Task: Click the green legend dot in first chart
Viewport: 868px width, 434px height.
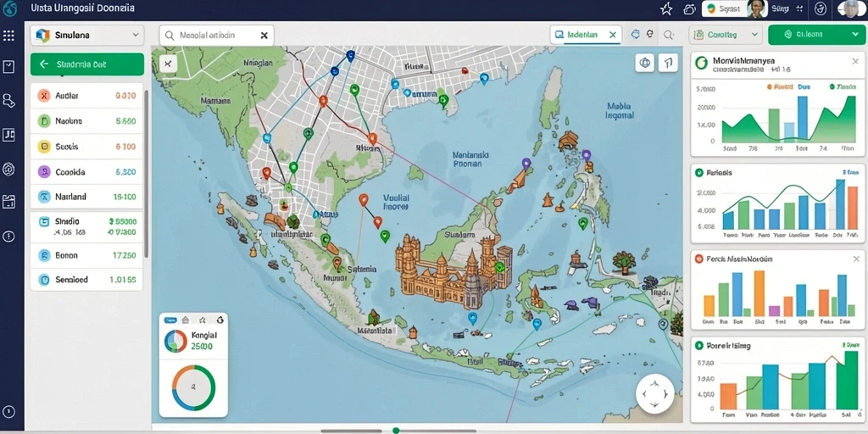Action: (832, 87)
